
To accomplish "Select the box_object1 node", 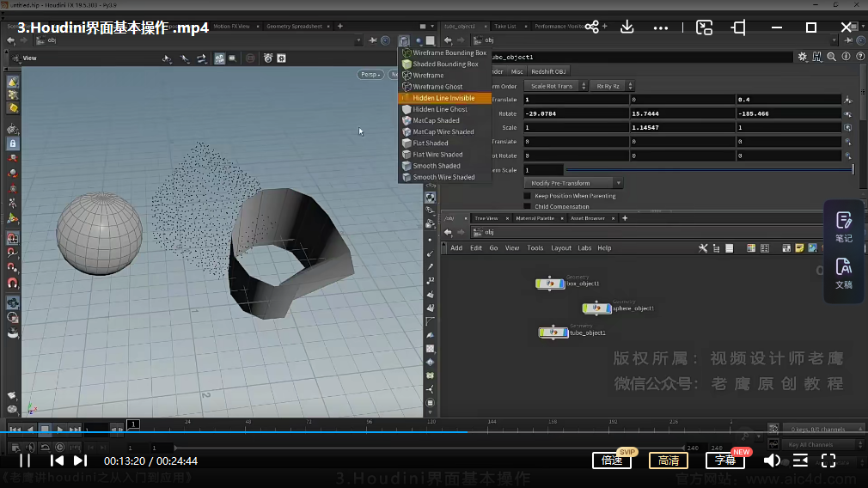I will coord(550,284).
